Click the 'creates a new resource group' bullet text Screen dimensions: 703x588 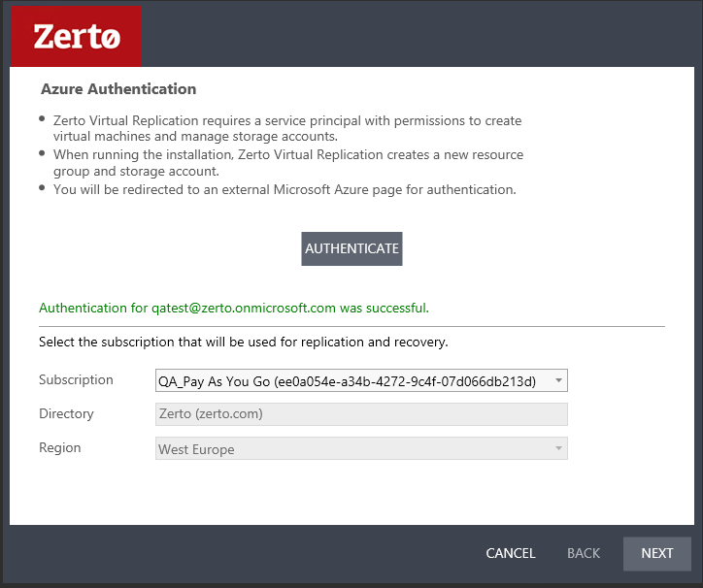[x=288, y=163]
